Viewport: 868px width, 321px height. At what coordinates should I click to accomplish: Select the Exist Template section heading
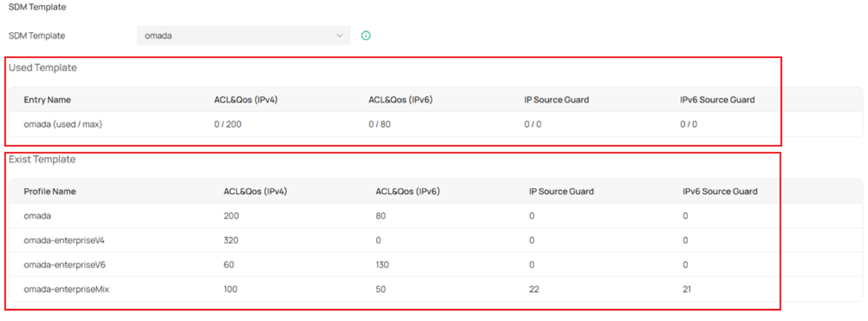pyautogui.click(x=42, y=159)
